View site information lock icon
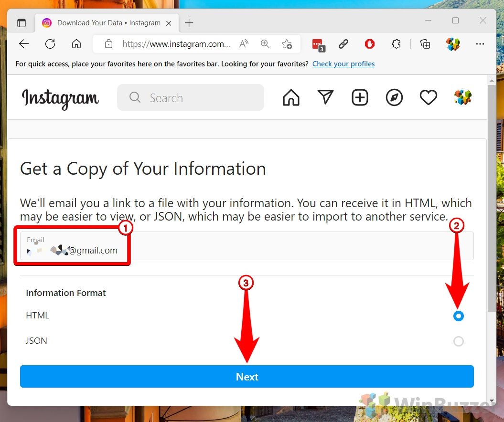504x422 pixels. coord(108,43)
